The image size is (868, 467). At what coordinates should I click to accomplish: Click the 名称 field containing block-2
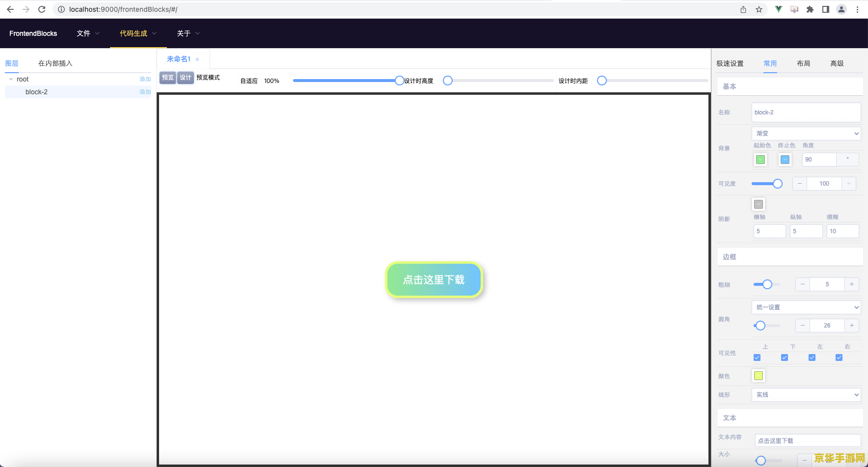tap(806, 112)
